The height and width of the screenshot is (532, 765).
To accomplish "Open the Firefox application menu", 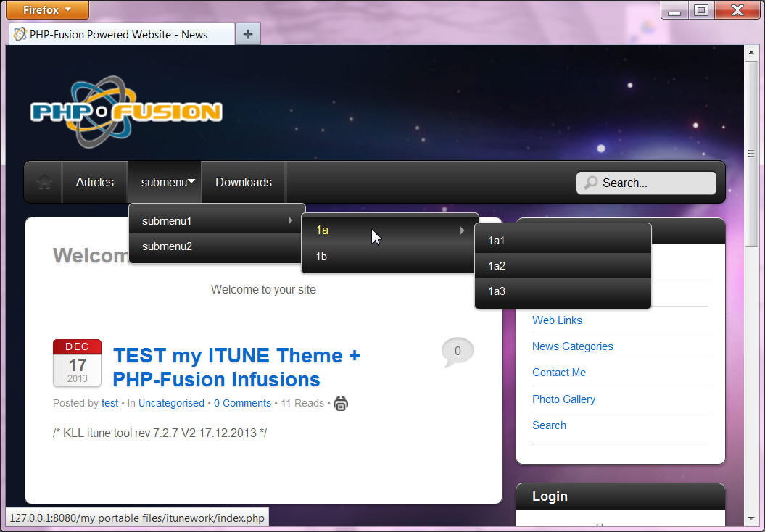I will coord(47,10).
